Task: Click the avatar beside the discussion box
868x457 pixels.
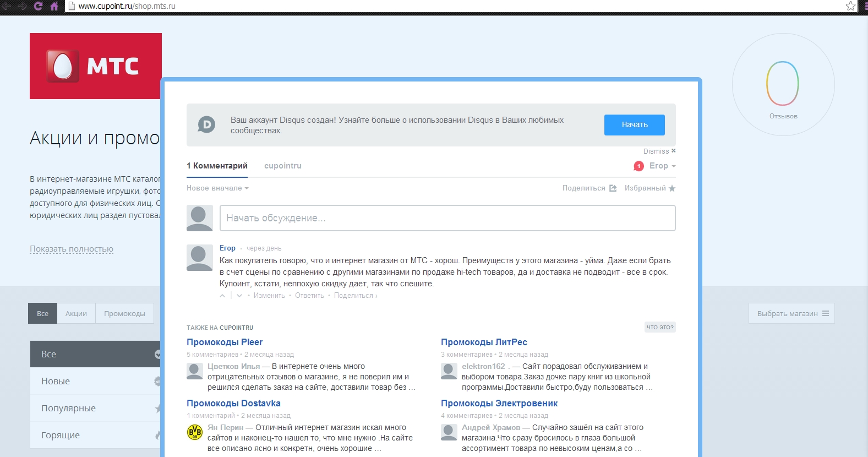Action: 200,218
